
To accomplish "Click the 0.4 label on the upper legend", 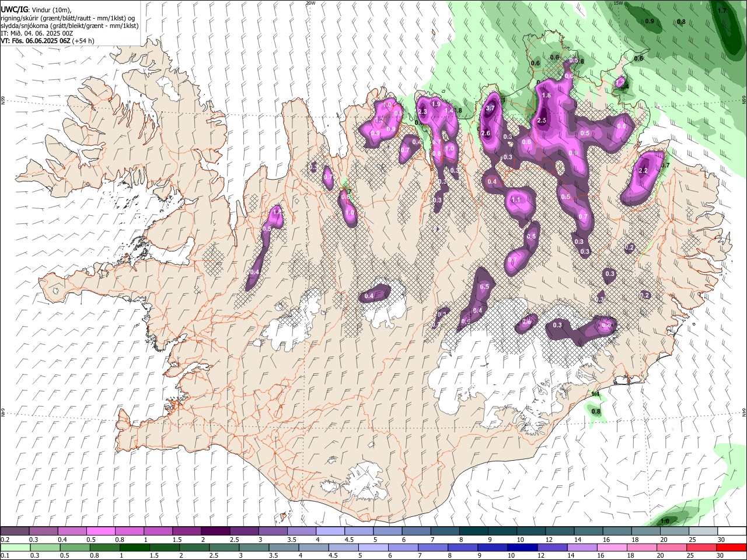I will [62, 540].
